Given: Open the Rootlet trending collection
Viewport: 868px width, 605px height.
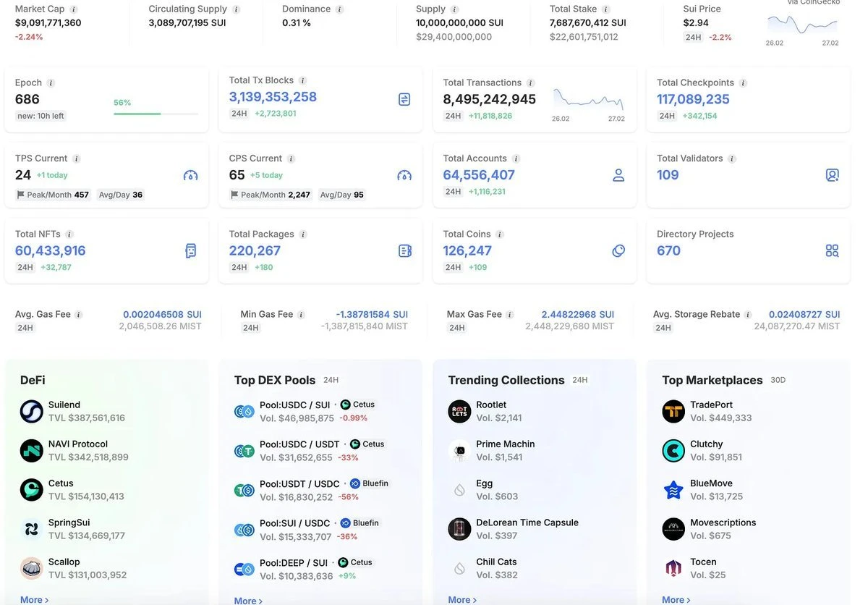Looking at the screenshot, I should tap(491, 405).
